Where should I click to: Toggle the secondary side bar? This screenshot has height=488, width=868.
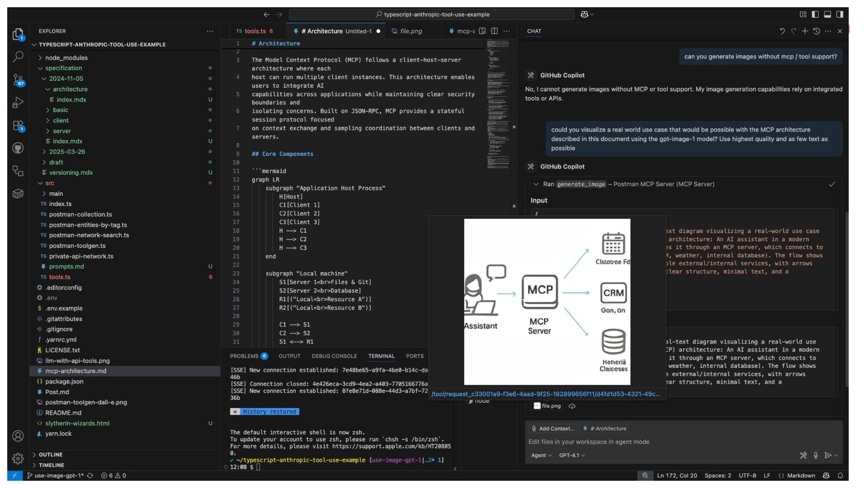tap(840, 14)
